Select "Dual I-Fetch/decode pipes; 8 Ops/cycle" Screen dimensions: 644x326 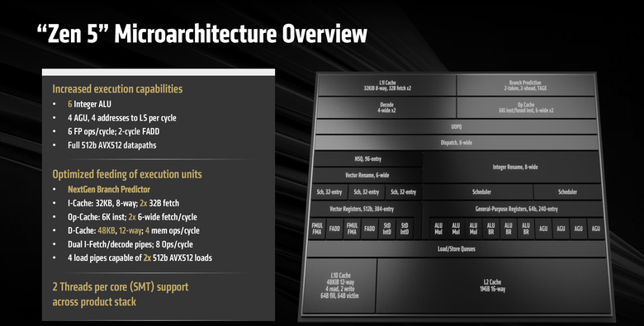click(130, 244)
